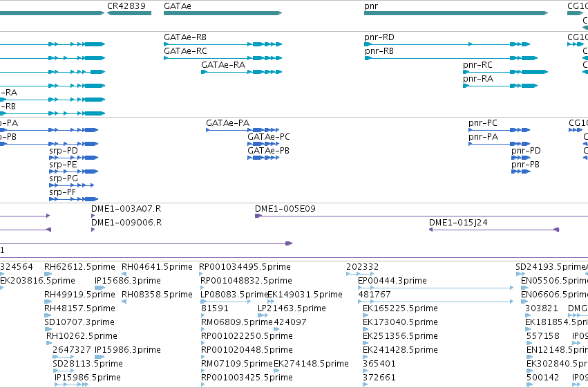Click the 372661 feature label
The image size is (588, 388).
pyautogui.click(x=379, y=378)
